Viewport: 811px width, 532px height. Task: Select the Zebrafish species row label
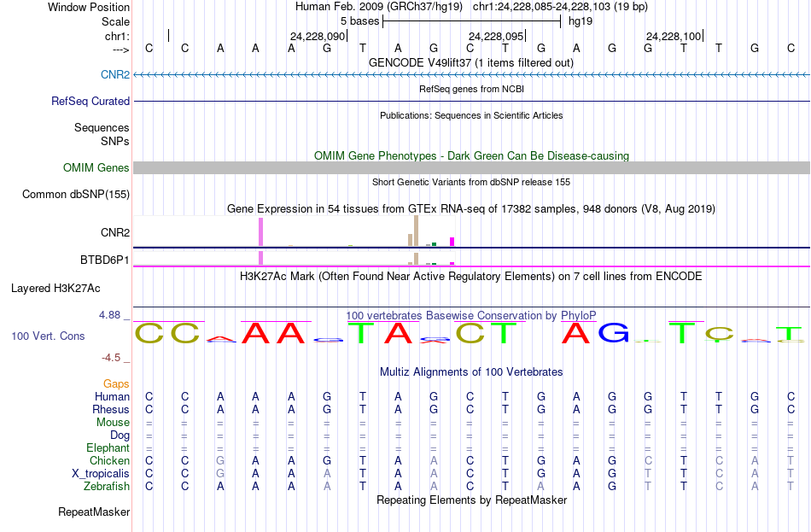pyautogui.click(x=107, y=487)
